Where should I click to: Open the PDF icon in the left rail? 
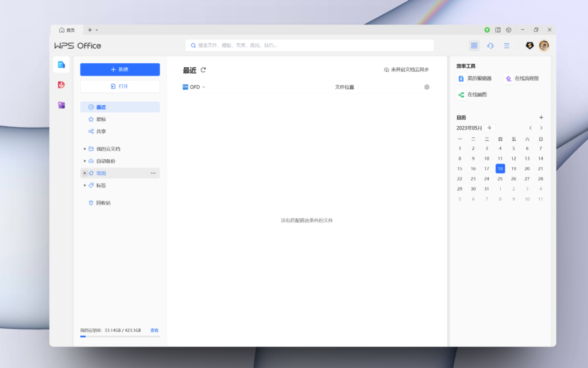(x=61, y=84)
